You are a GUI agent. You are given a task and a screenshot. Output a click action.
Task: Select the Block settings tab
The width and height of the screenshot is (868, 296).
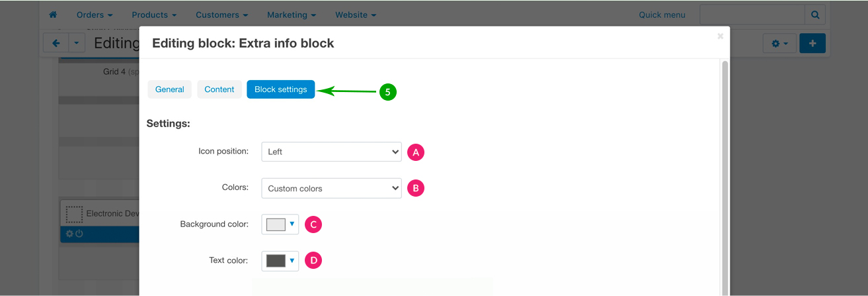pos(280,89)
